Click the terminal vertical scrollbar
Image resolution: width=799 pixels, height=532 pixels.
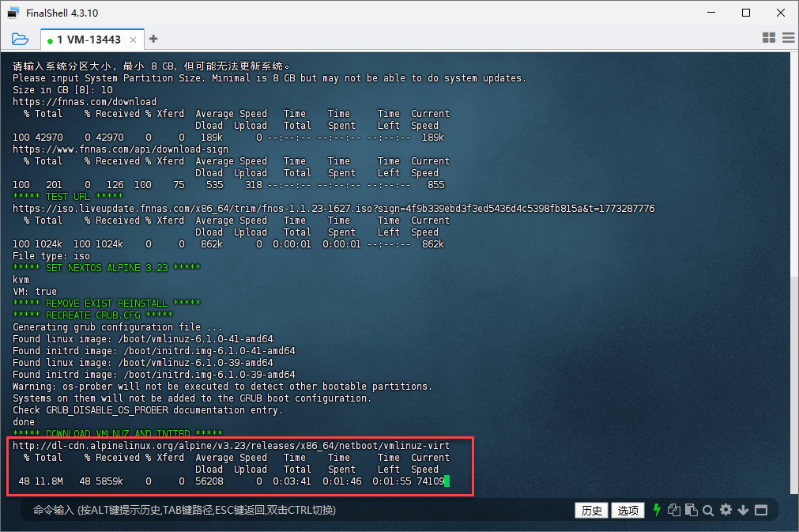tap(794, 385)
